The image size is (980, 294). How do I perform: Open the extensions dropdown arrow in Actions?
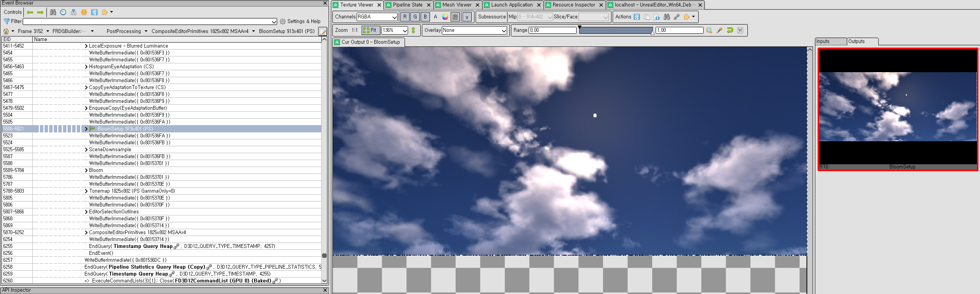pos(693,17)
